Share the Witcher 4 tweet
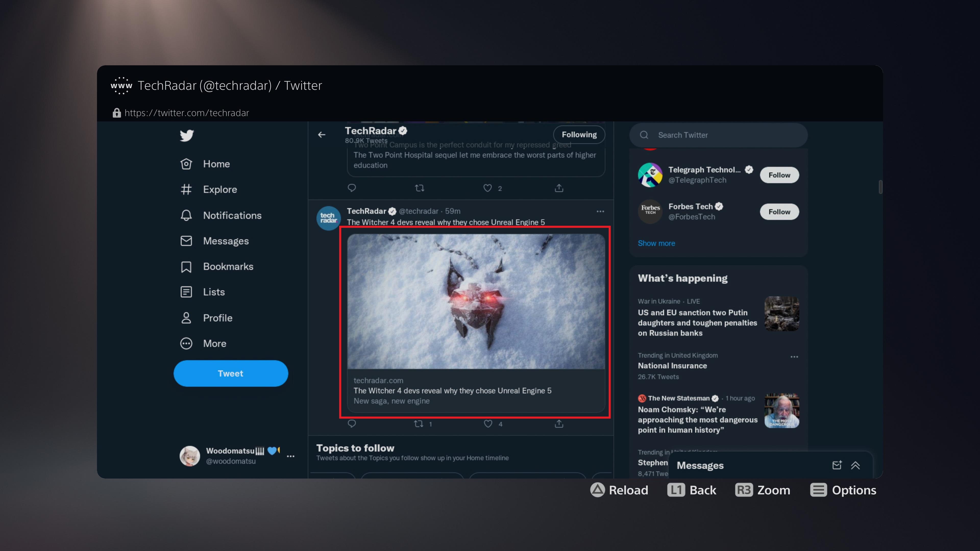 click(559, 424)
